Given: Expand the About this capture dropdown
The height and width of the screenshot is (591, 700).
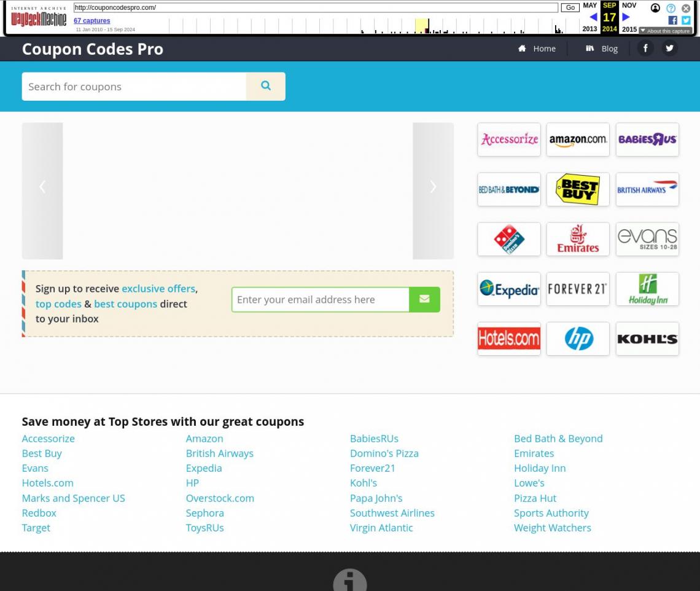Looking at the screenshot, I should pos(665,31).
